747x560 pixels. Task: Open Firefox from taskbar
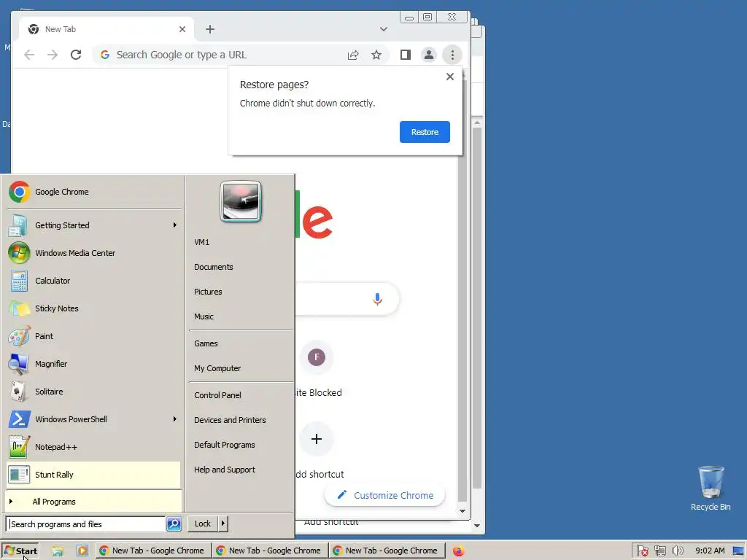(x=458, y=551)
